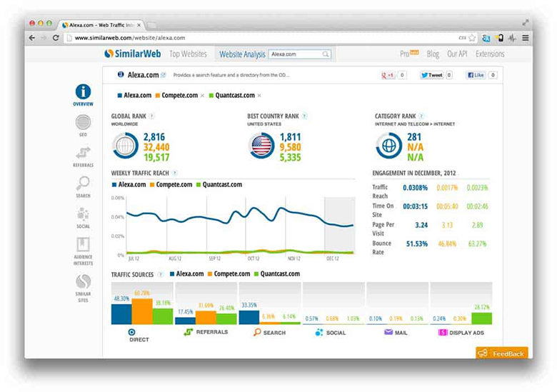Screen dimensions: 557x392
Task: Click the Tweet button
Action: (431, 75)
